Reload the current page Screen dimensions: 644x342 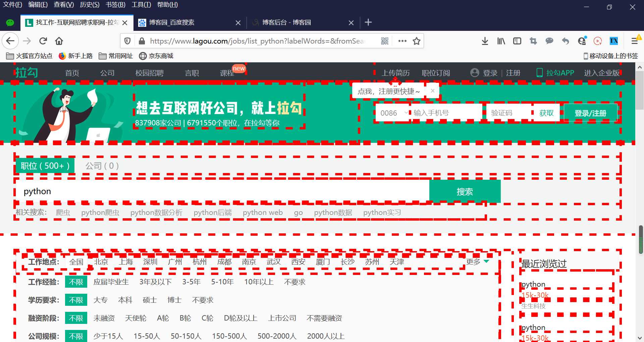point(43,41)
